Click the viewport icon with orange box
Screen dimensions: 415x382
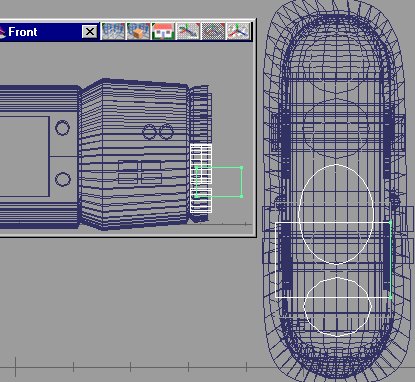click(138, 32)
